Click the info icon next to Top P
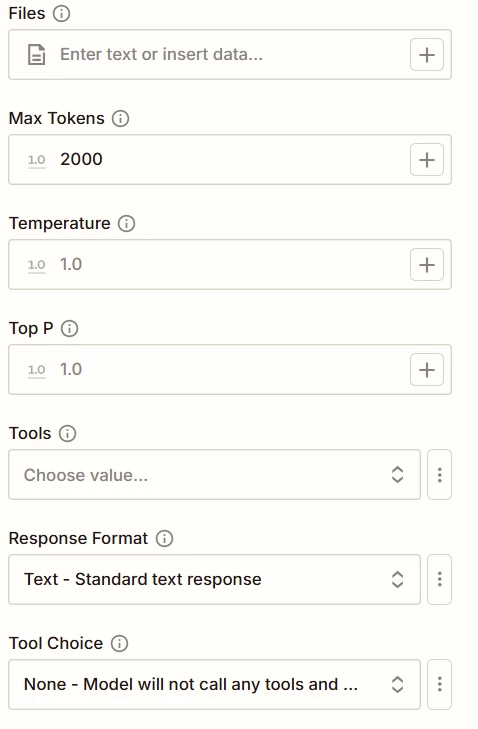 click(x=70, y=329)
